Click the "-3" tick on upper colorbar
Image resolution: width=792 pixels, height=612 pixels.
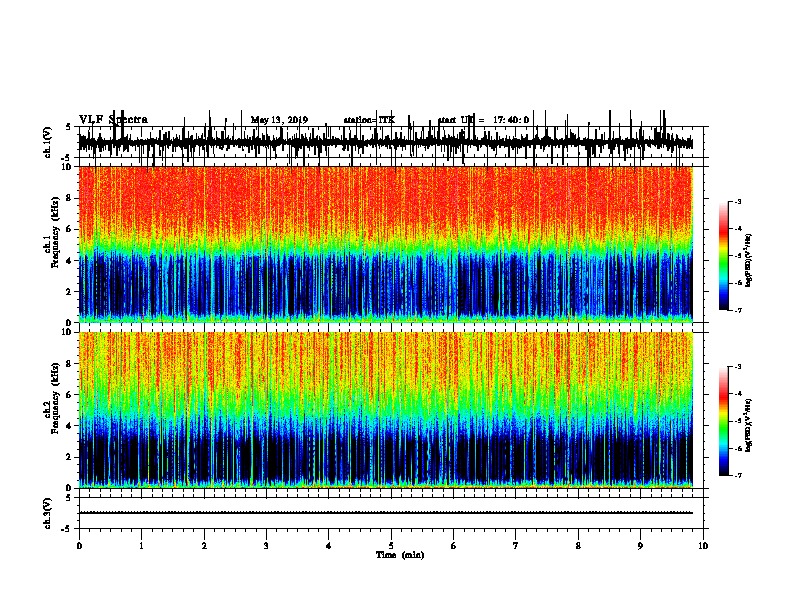[737, 202]
